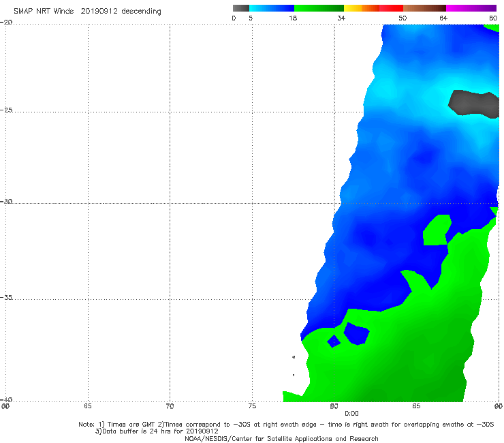
Task: Click the color bar label "18"
Action: pyautogui.click(x=293, y=18)
